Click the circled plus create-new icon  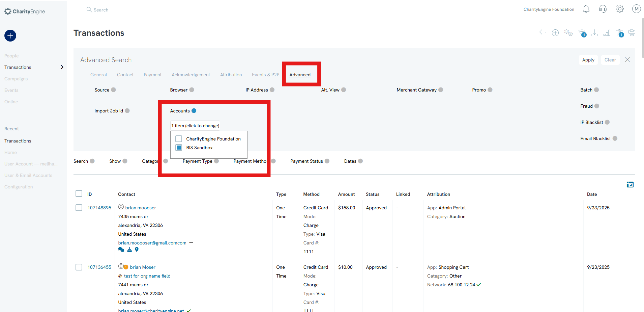pos(555,33)
